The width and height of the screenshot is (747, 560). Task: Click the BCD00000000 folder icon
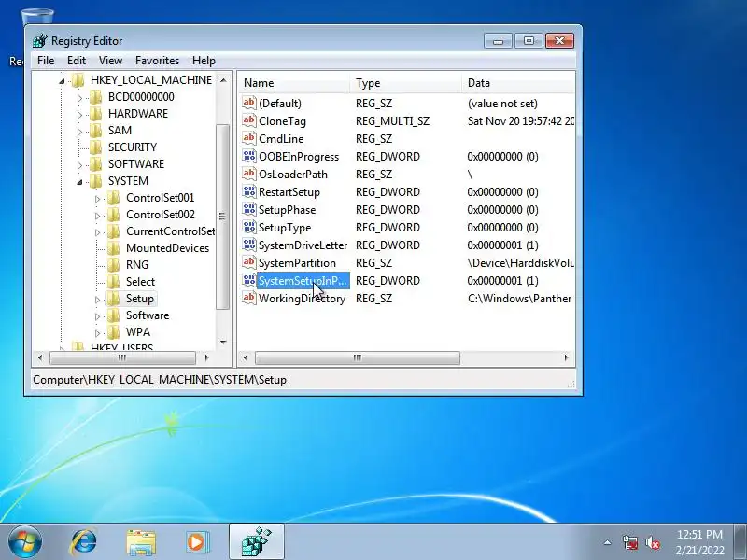point(96,97)
